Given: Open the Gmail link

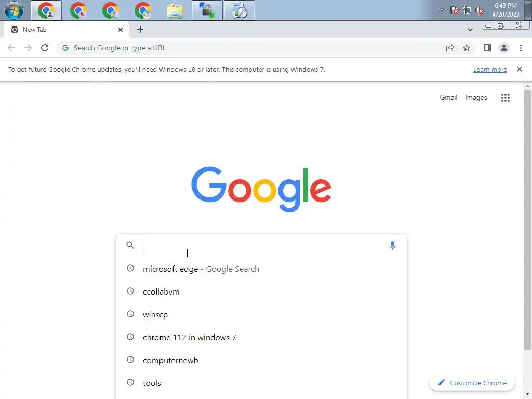Looking at the screenshot, I should click(448, 97).
